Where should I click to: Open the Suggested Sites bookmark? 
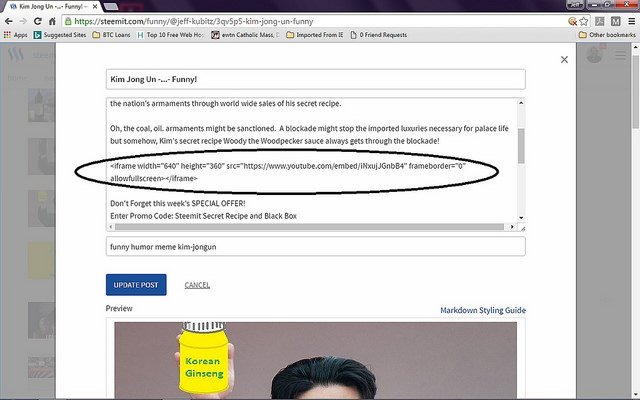60,35
